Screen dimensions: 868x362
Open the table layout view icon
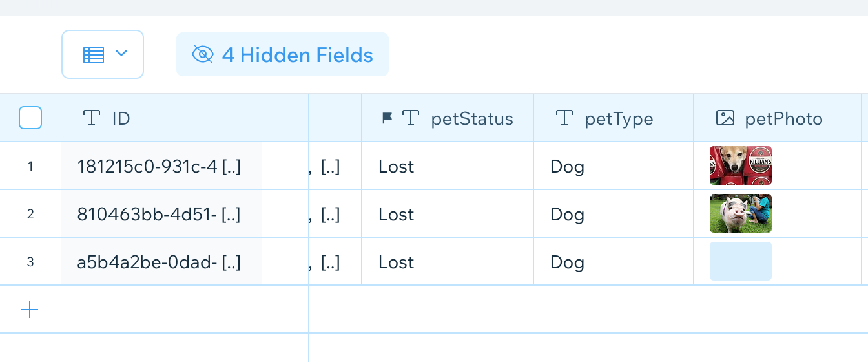[x=93, y=54]
